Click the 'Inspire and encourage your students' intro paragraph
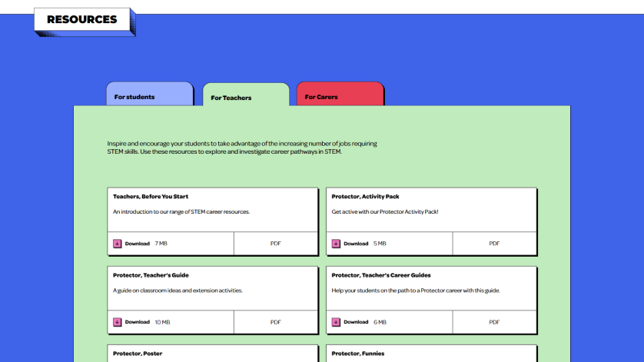Screen dimensions: 644x362 (242, 148)
